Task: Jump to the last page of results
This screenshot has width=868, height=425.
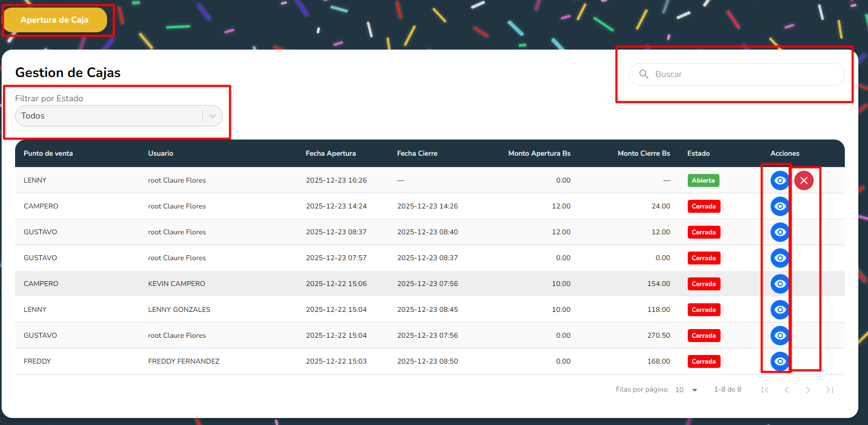Action: coord(829,390)
